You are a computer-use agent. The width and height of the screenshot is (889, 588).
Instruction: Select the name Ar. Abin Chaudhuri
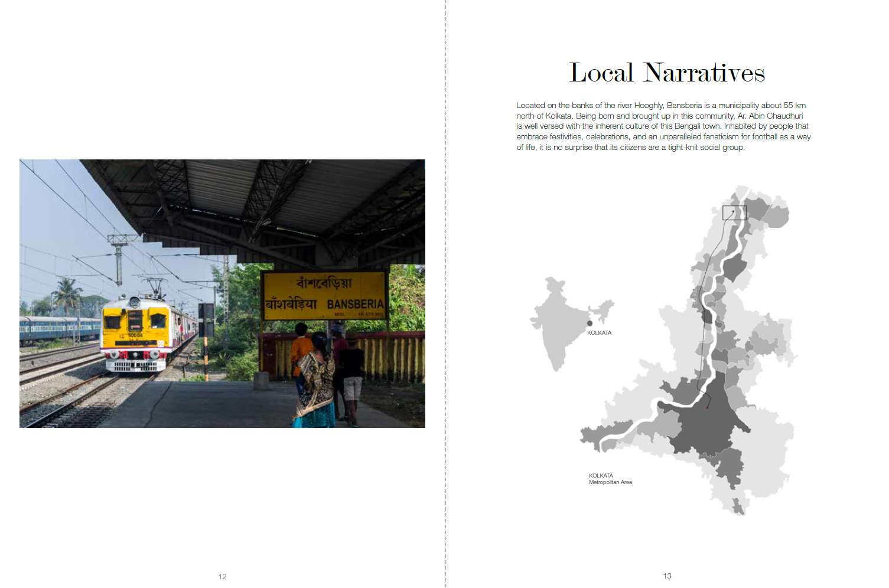[x=770, y=116]
